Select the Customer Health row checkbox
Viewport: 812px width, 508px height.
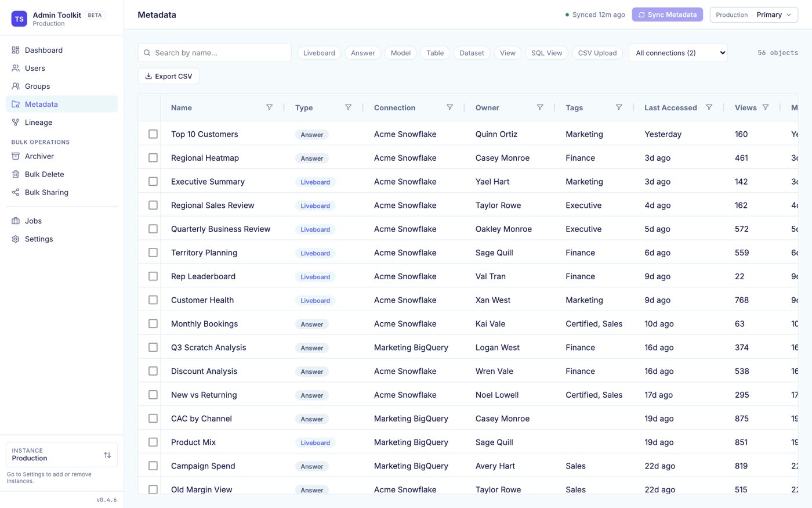click(x=153, y=300)
